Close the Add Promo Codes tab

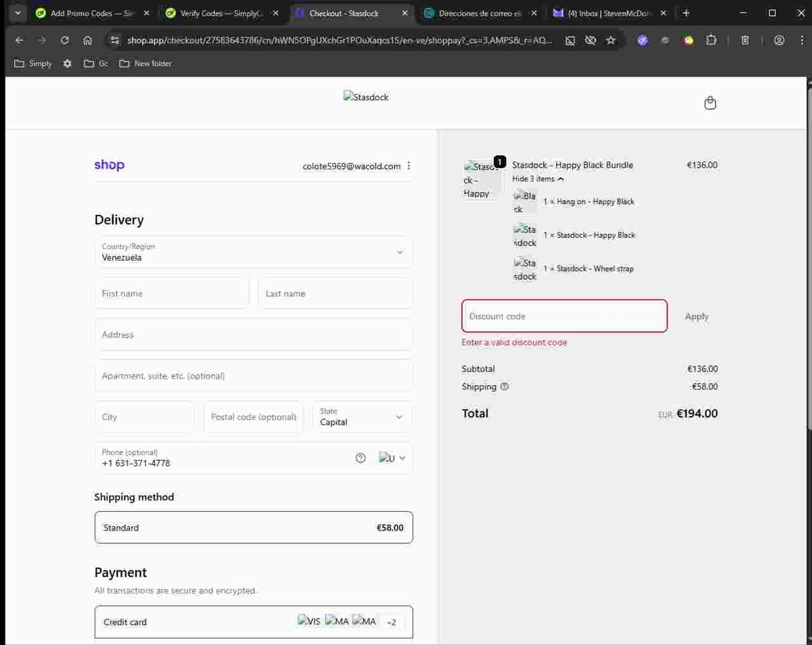point(146,13)
